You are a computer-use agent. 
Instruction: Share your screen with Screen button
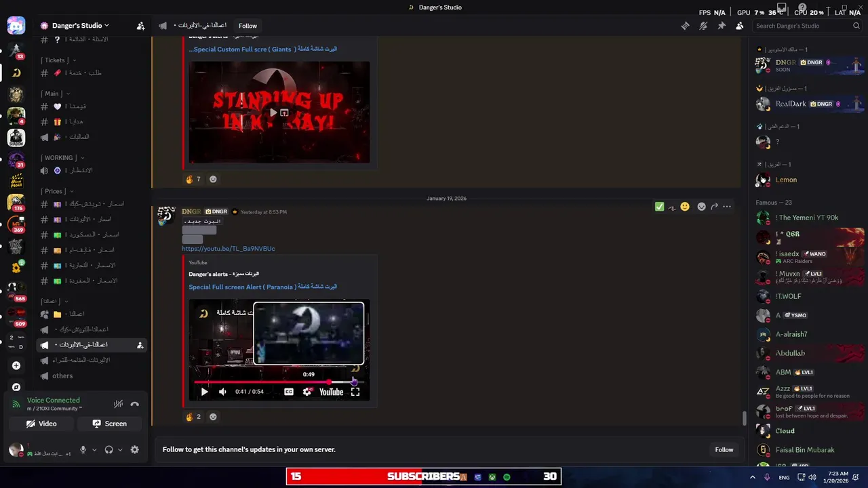pos(109,424)
